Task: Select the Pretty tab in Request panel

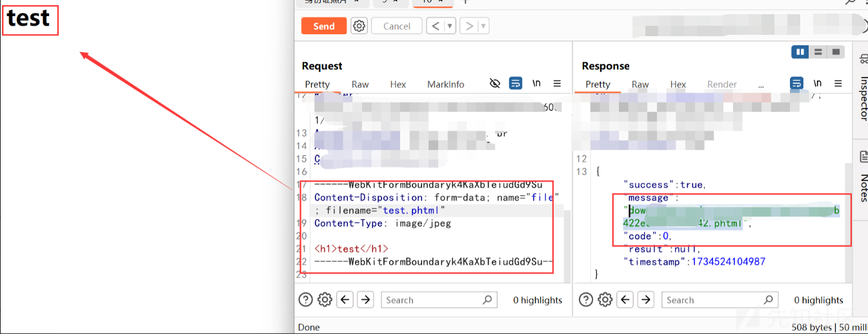Action: [318, 84]
